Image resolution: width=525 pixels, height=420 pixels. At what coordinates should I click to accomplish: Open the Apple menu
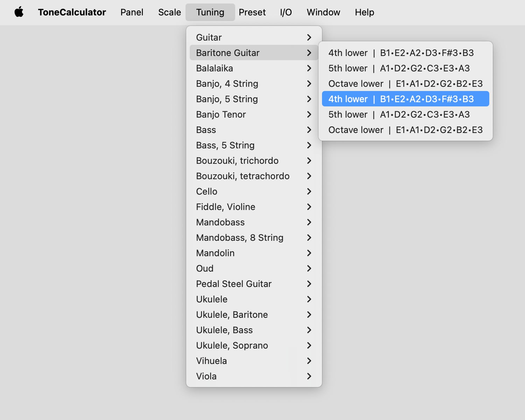tap(19, 12)
